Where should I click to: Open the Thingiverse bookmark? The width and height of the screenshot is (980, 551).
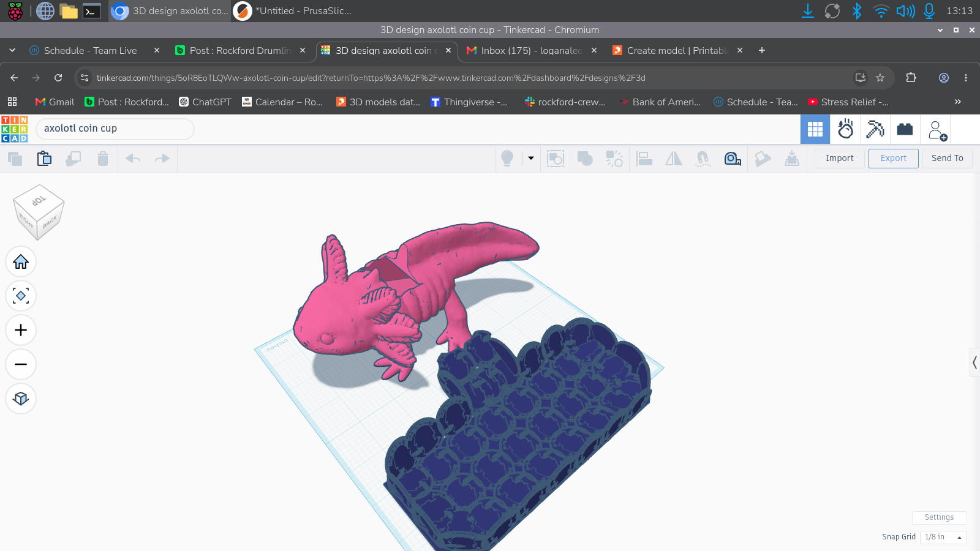point(469,102)
